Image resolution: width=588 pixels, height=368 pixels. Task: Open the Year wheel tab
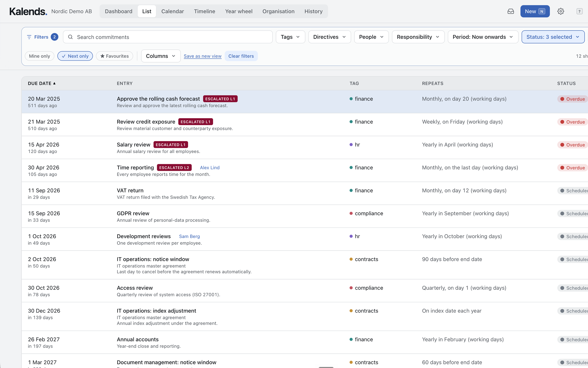(x=239, y=11)
